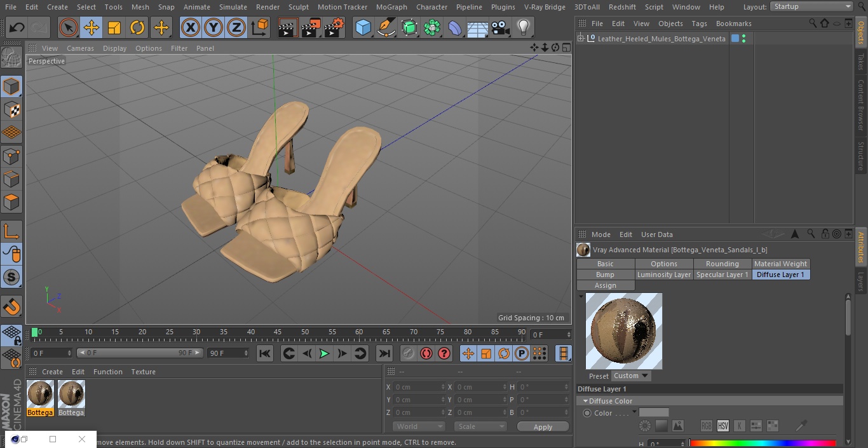
Task: Toggle Z axis lock
Action: point(236,27)
